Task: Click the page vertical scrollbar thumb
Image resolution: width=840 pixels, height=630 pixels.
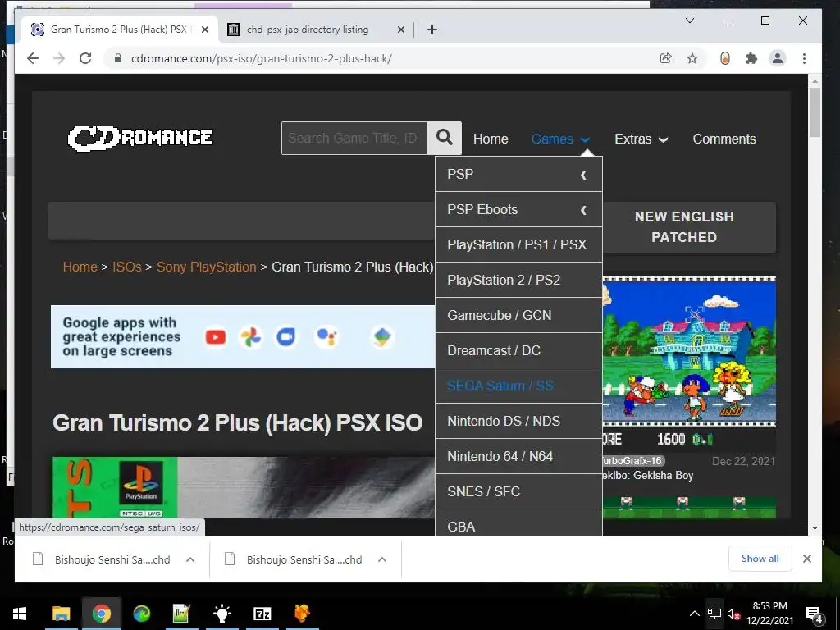Action: click(x=815, y=112)
